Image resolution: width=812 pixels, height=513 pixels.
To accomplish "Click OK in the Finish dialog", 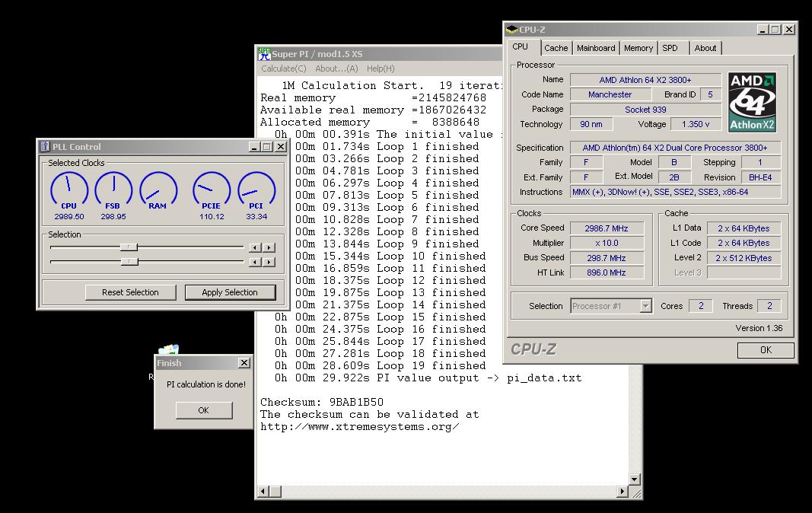I will (x=203, y=410).
